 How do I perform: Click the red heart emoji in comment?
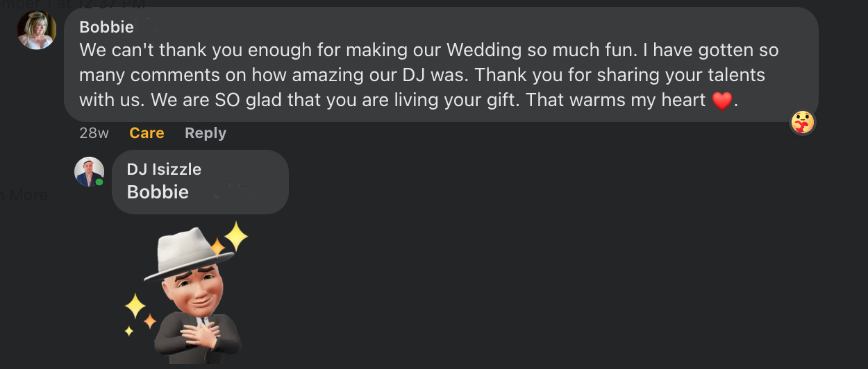click(722, 101)
